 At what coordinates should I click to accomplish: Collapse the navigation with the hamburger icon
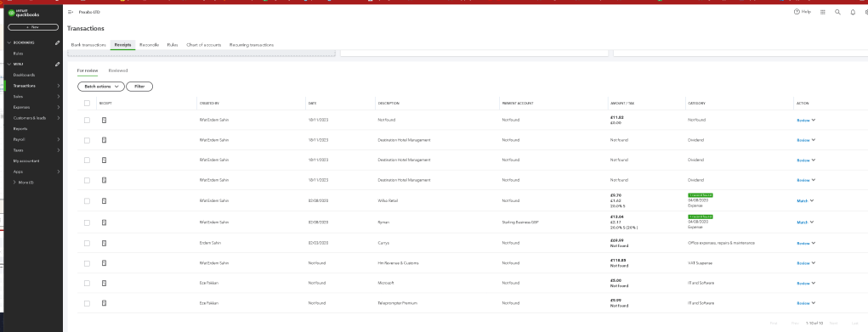tap(71, 12)
